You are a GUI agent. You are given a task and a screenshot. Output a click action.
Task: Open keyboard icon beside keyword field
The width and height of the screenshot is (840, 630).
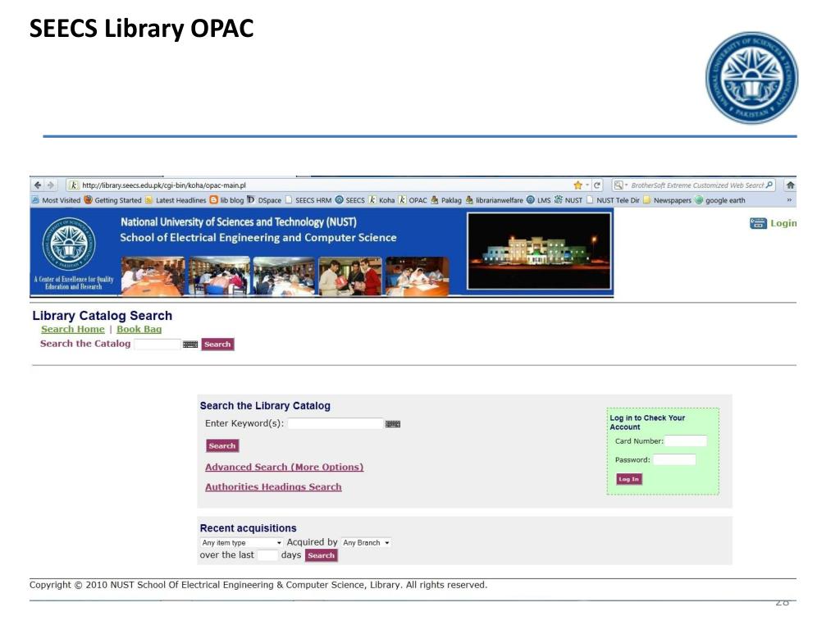coord(393,424)
